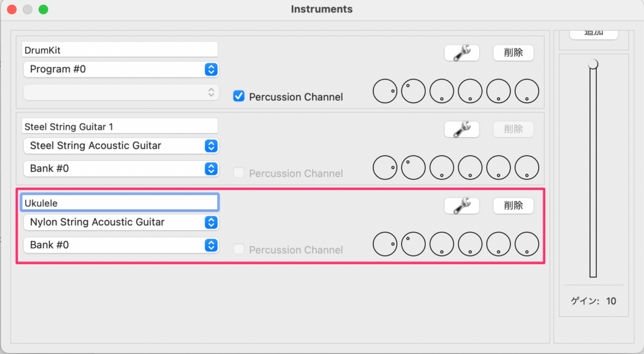Click fourth knob in Ukulele row
644x354 pixels.
click(470, 244)
